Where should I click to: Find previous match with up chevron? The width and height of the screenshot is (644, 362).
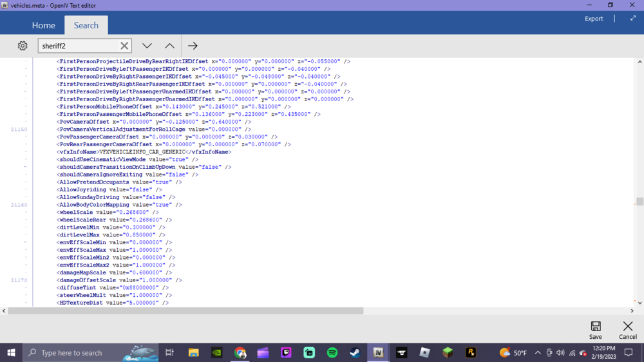click(x=169, y=46)
